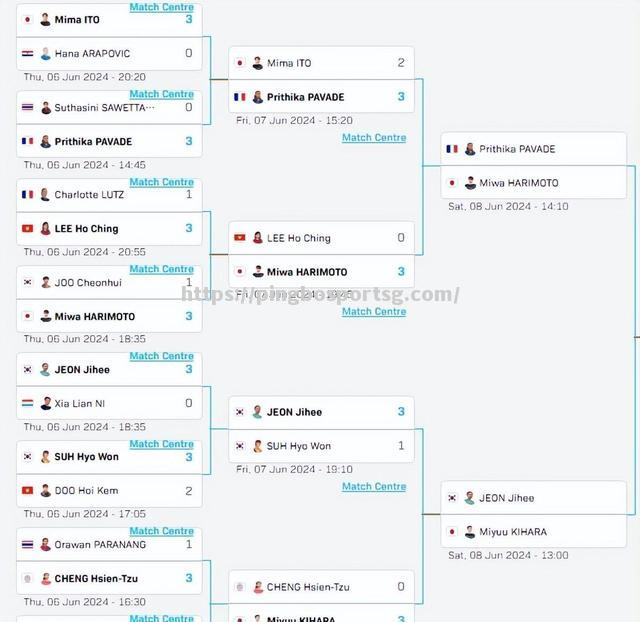This screenshot has height=622, width=640.
Task: Click the Hong Kong flag beside LEE Ho Ching in the quarterfinal
Action: [240, 238]
